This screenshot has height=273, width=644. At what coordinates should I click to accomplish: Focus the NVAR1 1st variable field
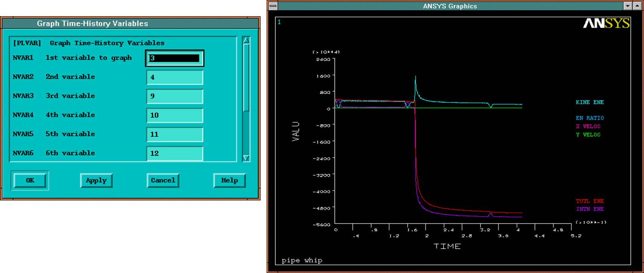click(175, 58)
